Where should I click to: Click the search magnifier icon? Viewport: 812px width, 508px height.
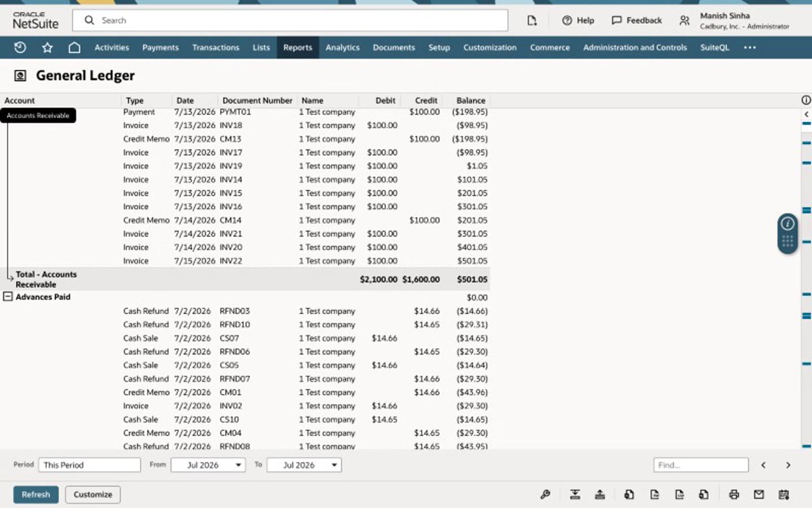click(x=89, y=20)
